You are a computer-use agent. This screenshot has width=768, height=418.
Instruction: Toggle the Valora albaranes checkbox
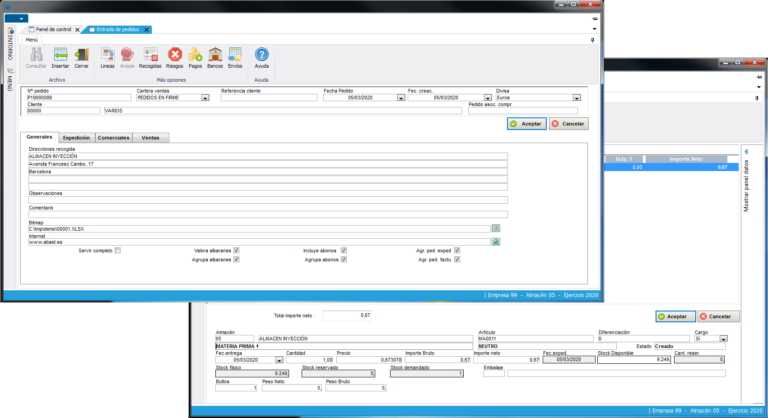point(236,250)
